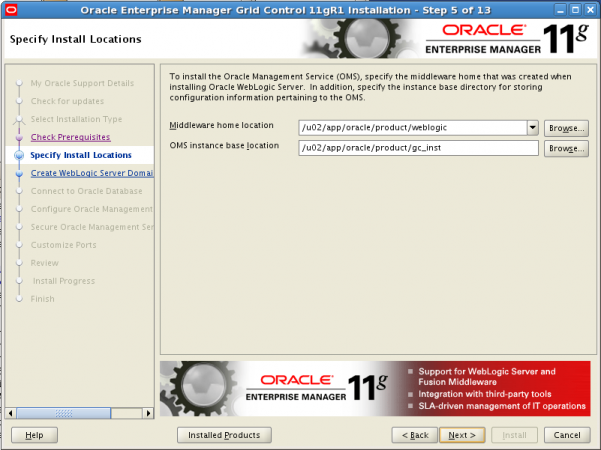
Task: Go to the Create WebLogic Server Domain step
Action: pos(92,173)
